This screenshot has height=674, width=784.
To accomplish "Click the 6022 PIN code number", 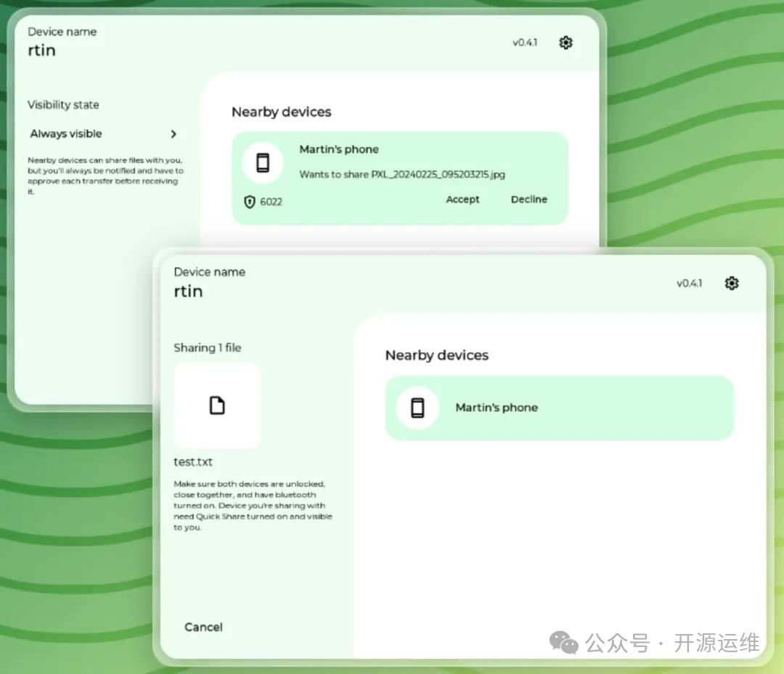I will (271, 202).
